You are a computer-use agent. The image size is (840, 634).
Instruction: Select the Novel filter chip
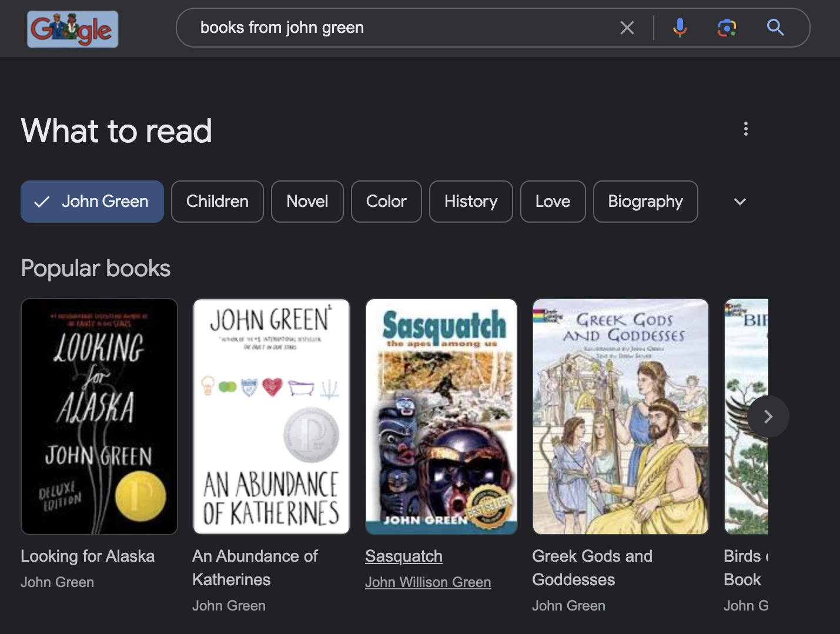tap(307, 202)
